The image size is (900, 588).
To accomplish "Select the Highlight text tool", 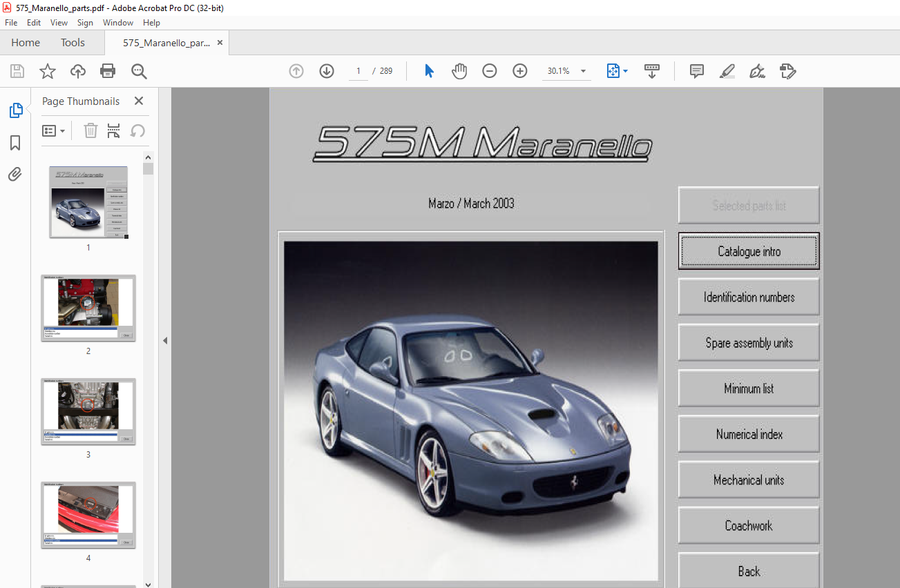I will (727, 71).
